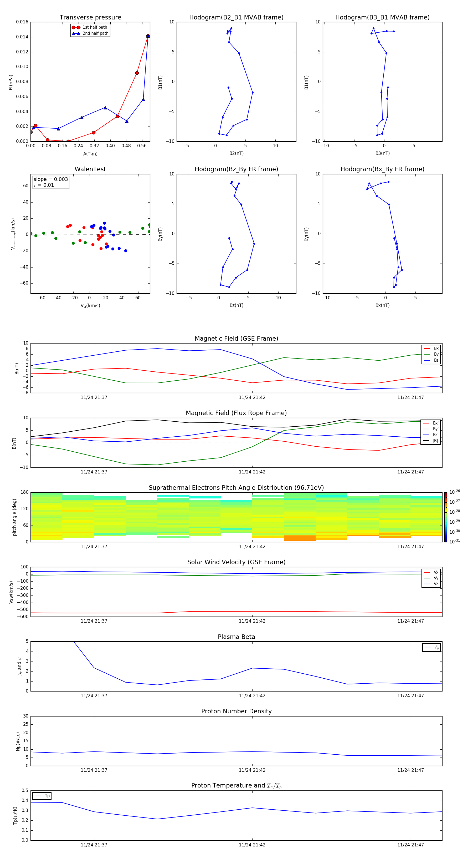The height and width of the screenshot is (868, 473).
Task: Click '11/24 21:47' tick under temperature plot
Action: coord(410,845)
